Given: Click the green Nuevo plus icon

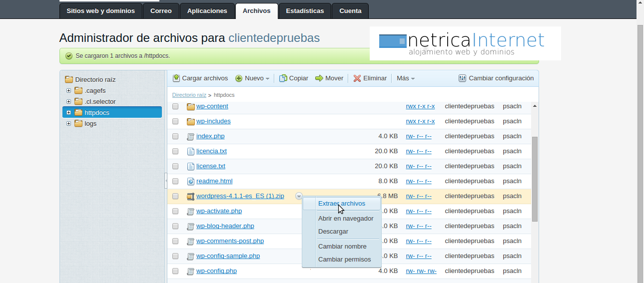Looking at the screenshot, I should 239,78.
